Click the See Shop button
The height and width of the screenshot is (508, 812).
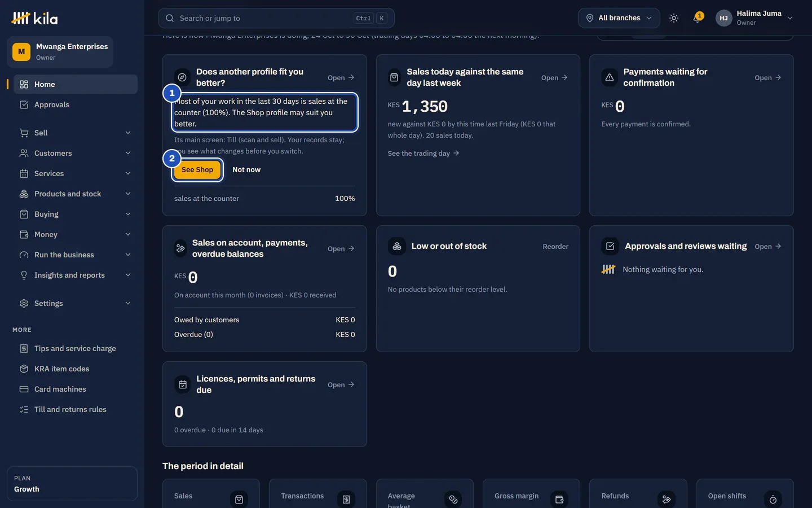(x=197, y=170)
